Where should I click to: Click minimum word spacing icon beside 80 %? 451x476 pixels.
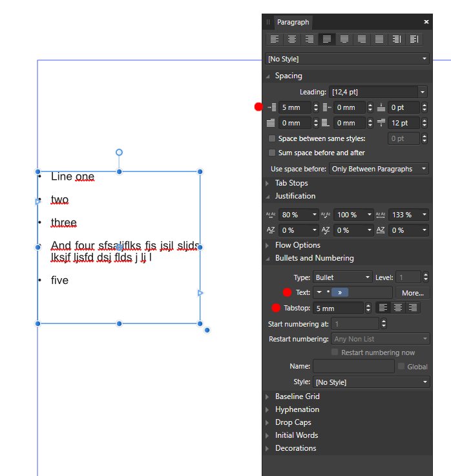click(271, 215)
